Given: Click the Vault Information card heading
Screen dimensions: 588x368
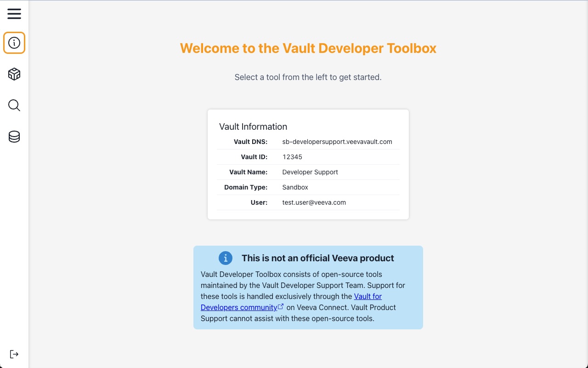Looking at the screenshot, I should click(253, 126).
